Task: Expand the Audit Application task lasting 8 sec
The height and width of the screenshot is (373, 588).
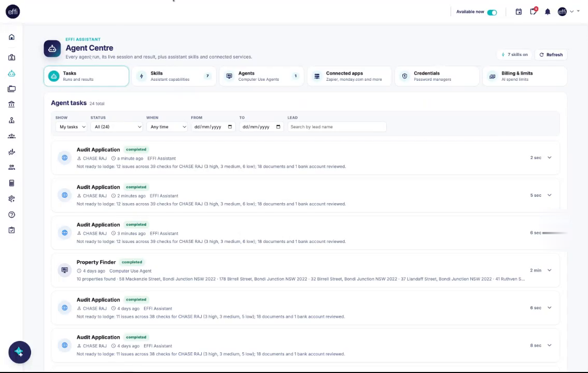Action: click(550, 346)
